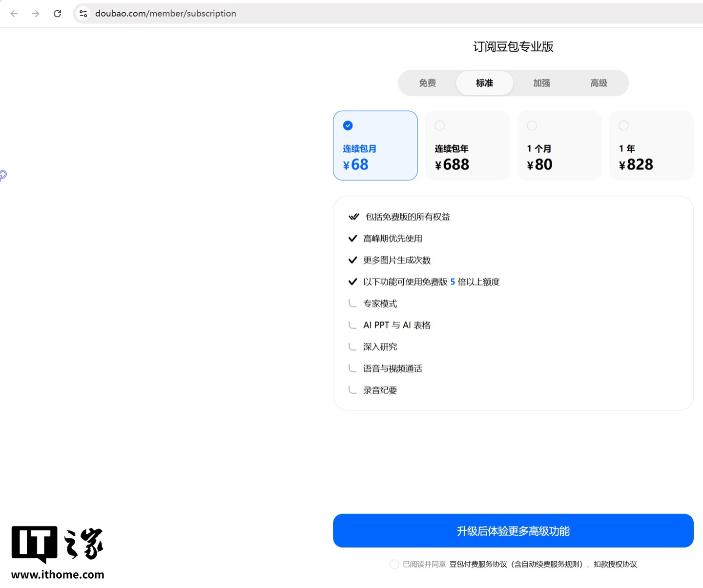Click the URL doubao.com/member/subscription
This screenshot has height=588, width=703.
coord(165,14)
